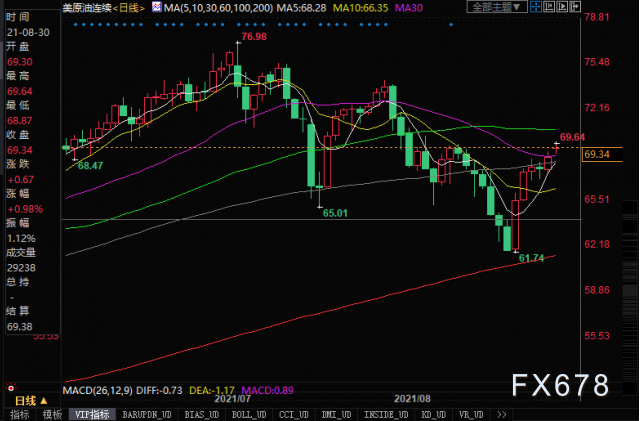This screenshot has height=421, width=640.
Task: Click the 结算 value 69.38
Action: coord(20,327)
